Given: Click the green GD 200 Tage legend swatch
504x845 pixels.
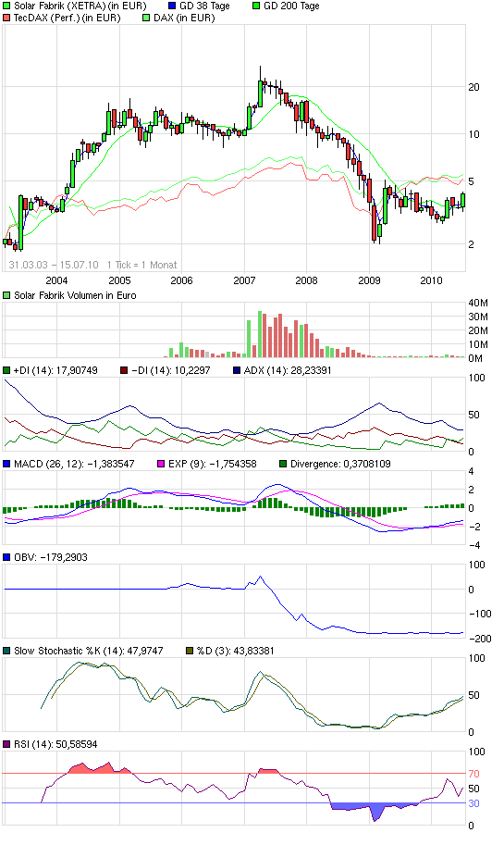Looking at the screenshot, I should pos(256,6).
